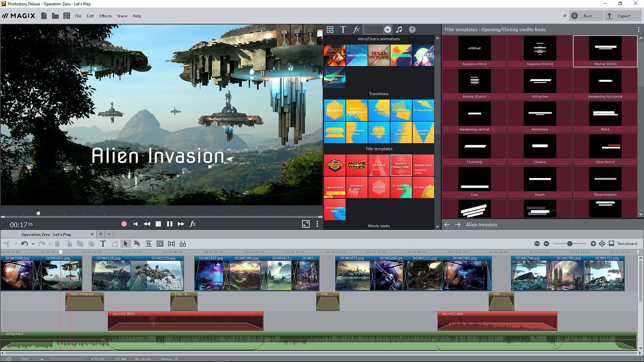Expand the project tabs list chevron
The width and height of the screenshot is (644, 362).
(109, 234)
